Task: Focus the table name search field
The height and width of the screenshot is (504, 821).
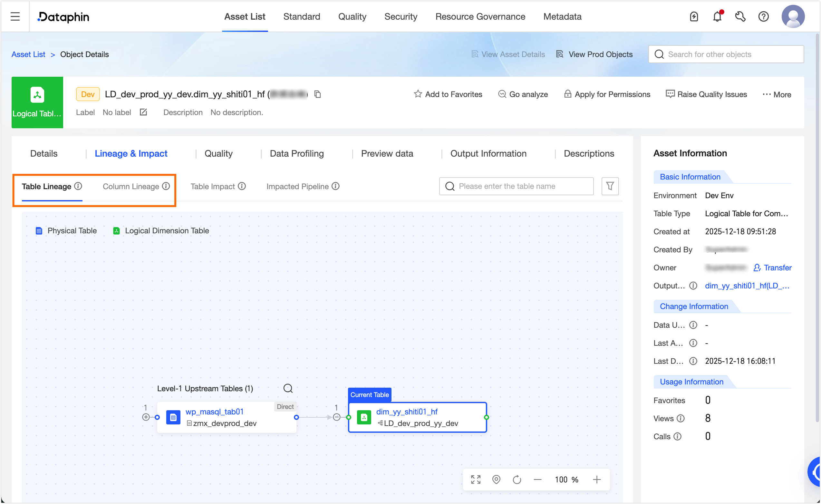Action: (x=516, y=186)
